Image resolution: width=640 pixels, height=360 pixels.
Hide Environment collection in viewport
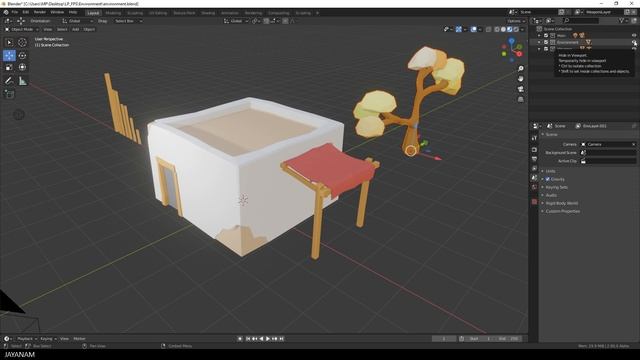pyautogui.click(x=634, y=42)
